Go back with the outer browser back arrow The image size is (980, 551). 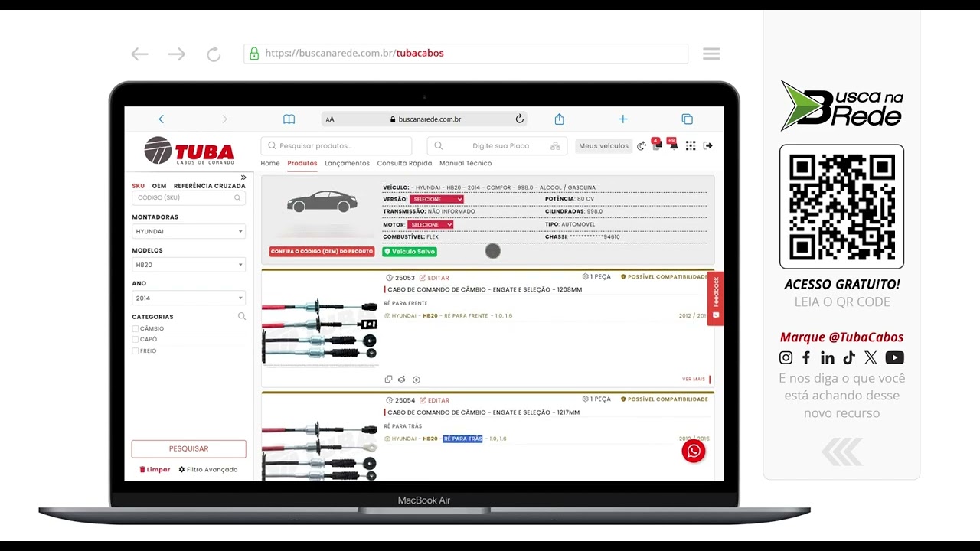(139, 54)
